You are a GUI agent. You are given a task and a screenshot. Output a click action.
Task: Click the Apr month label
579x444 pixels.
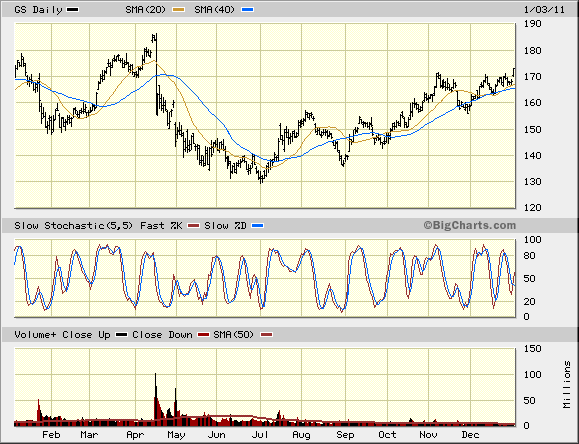135,435
